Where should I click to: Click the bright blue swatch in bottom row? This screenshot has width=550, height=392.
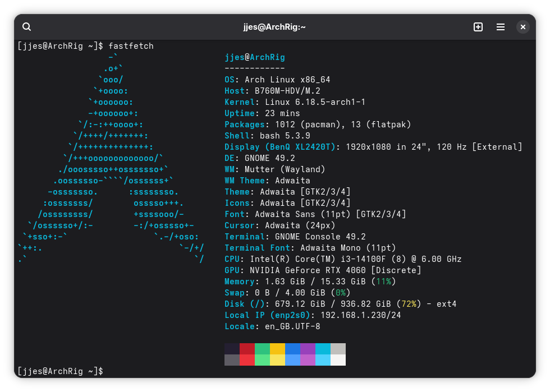coord(292,360)
